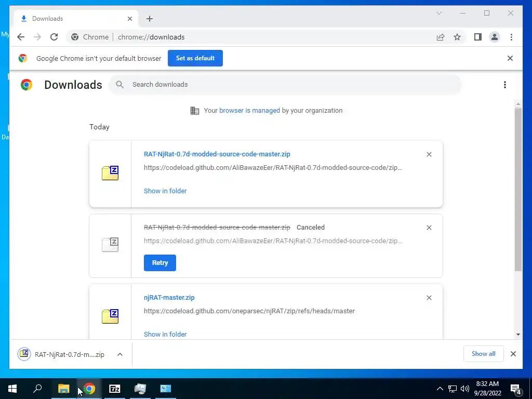Click the 'Today' date heading

click(x=99, y=127)
